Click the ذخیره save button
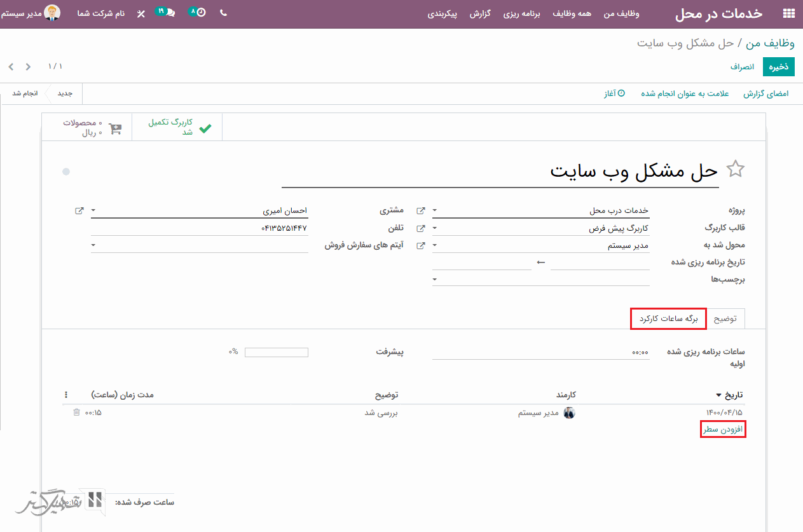Screen dimensions: 803x532 pos(779,67)
